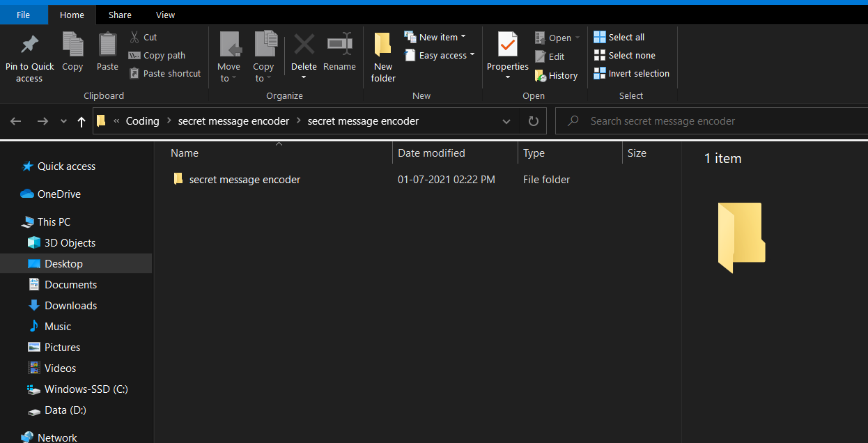Image resolution: width=868 pixels, height=443 pixels.
Task: Open the History option in ribbon
Action: [556, 75]
